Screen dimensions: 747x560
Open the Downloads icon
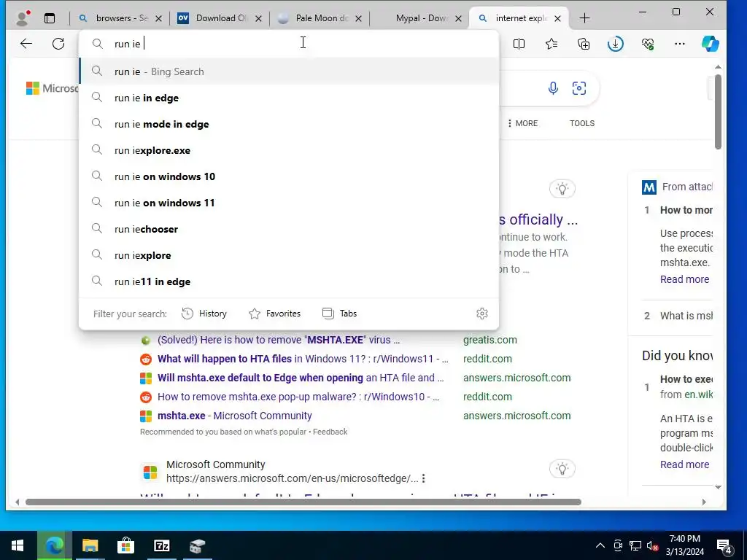(616, 44)
